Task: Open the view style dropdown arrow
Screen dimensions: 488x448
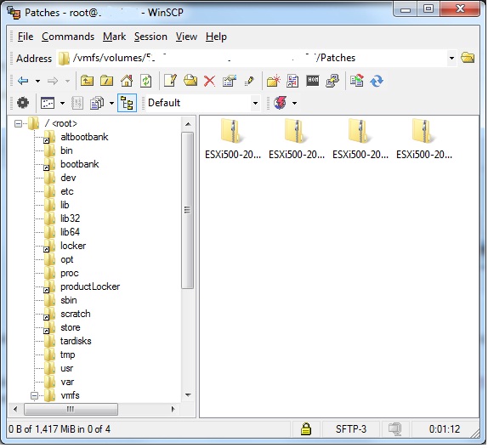Action: click(62, 103)
